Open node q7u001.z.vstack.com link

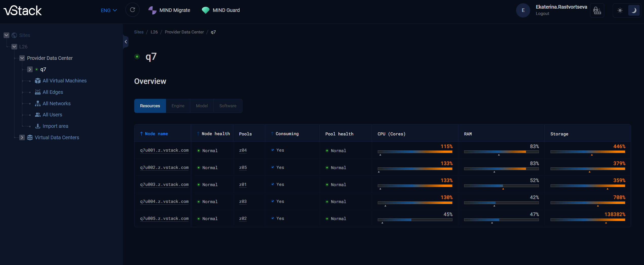[x=164, y=150]
